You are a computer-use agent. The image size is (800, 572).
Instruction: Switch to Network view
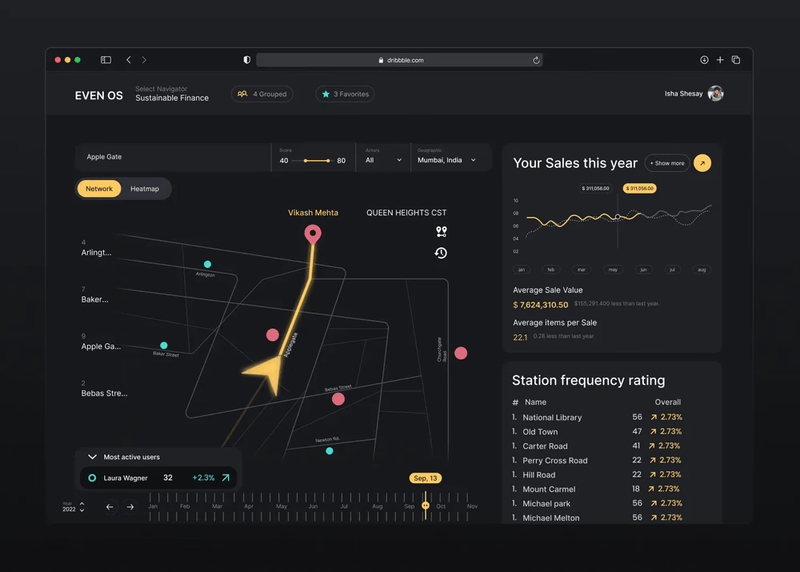coord(99,189)
